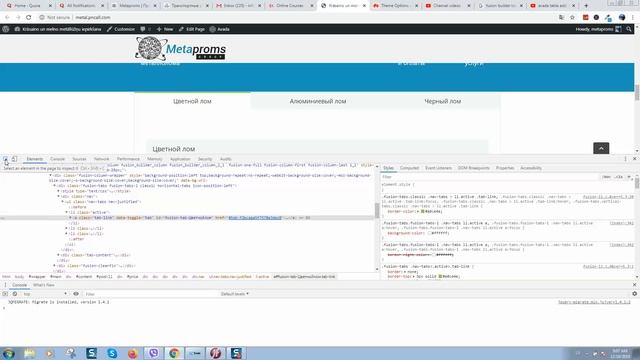The image size is (640, 360).
Task: Open the jquery-migrate.min.js source link in console
Action: [594, 302]
